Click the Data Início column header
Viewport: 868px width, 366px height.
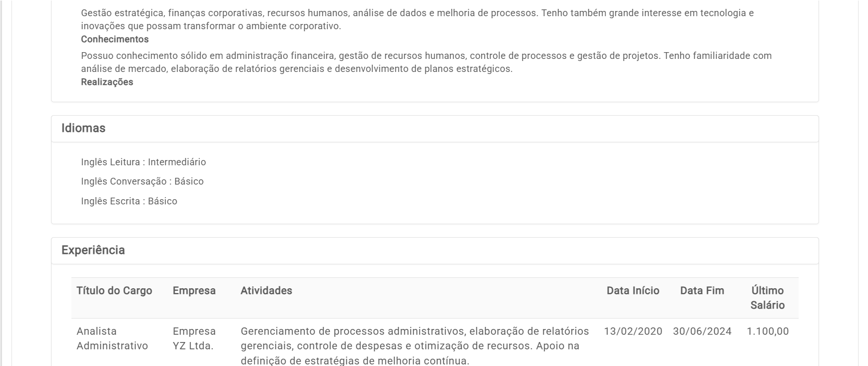click(x=633, y=291)
